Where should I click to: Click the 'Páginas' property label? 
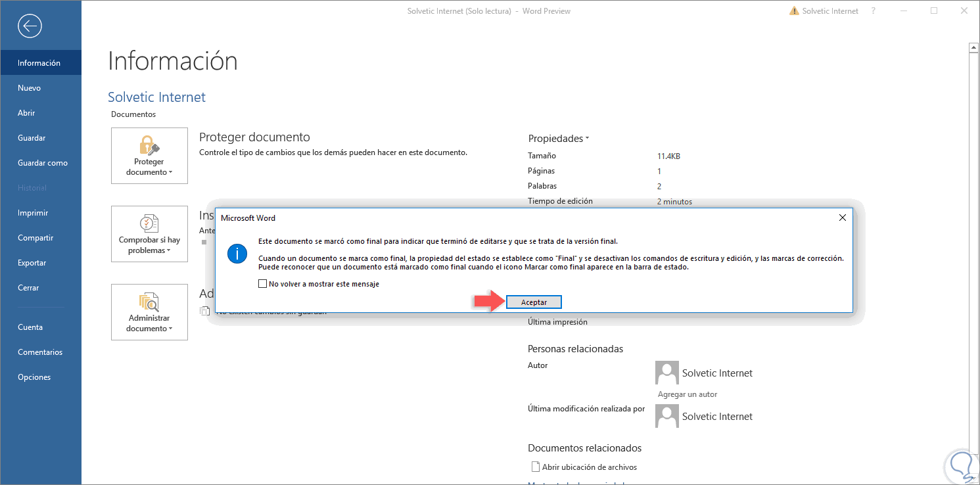(x=542, y=172)
